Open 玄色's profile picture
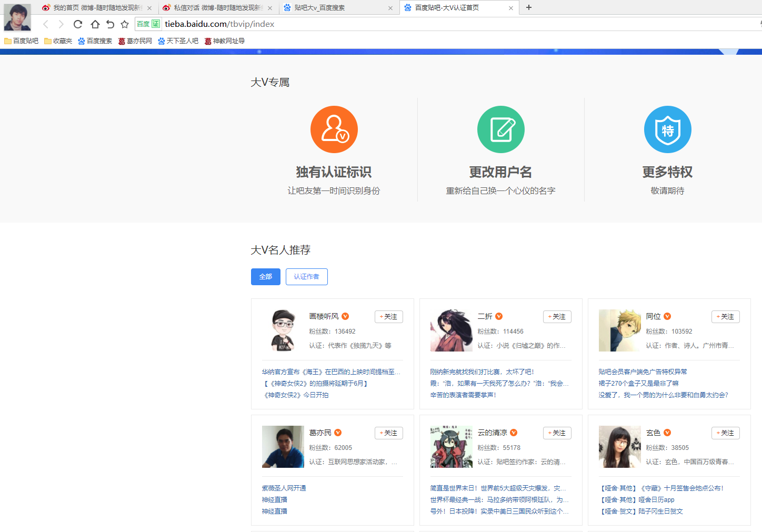 (x=619, y=447)
